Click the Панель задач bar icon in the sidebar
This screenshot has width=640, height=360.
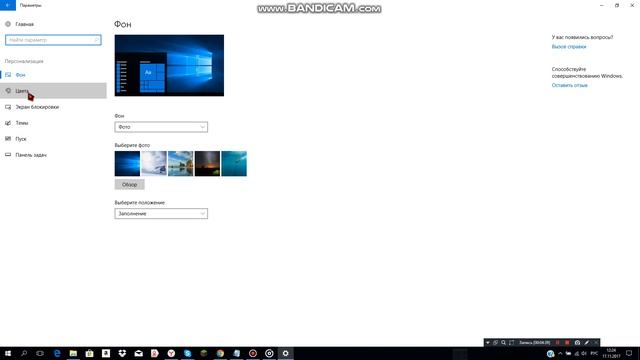[x=8, y=155]
